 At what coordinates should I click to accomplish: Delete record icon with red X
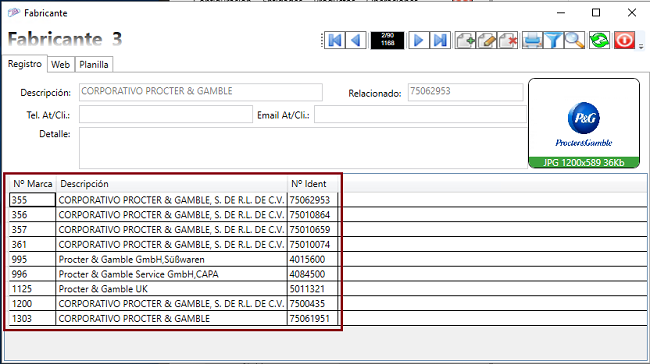pyautogui.click(x=508, y=40)
